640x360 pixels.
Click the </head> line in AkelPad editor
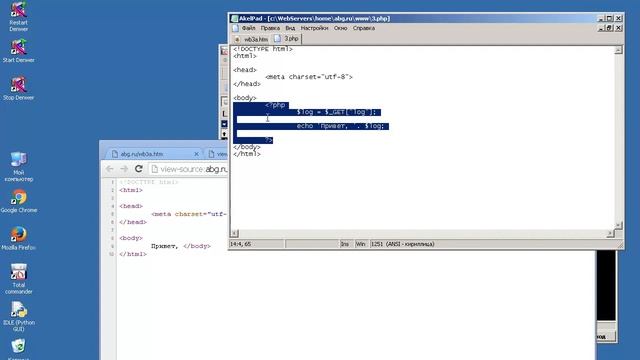247,84
